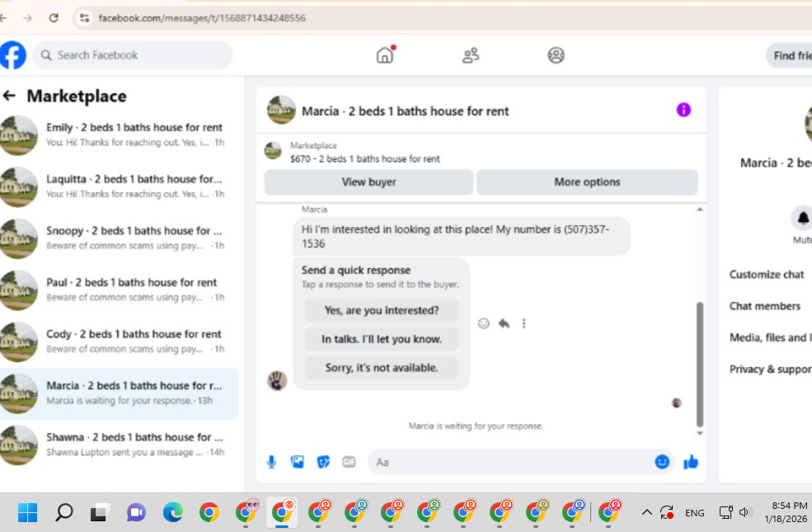Open Emily's conversation in list
Image resolution: width=812 pixels, height=532 pixels.
(x=119, y=134)
